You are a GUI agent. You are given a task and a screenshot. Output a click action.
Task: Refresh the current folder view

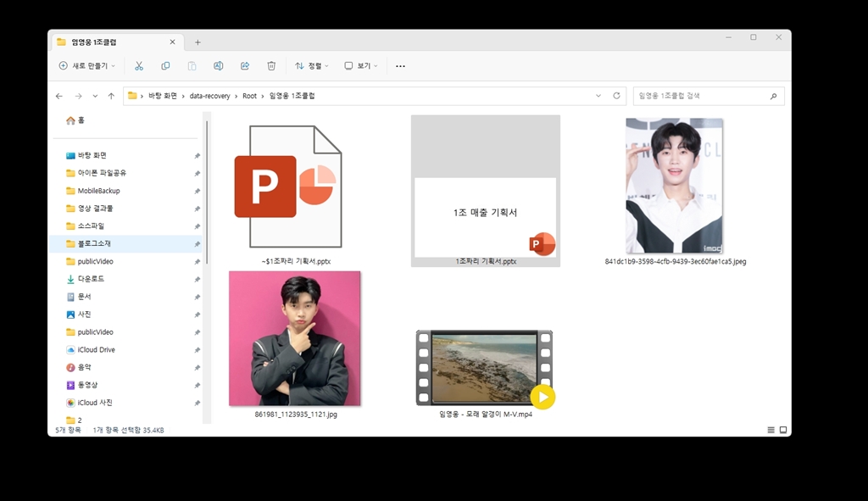[616, 96]
